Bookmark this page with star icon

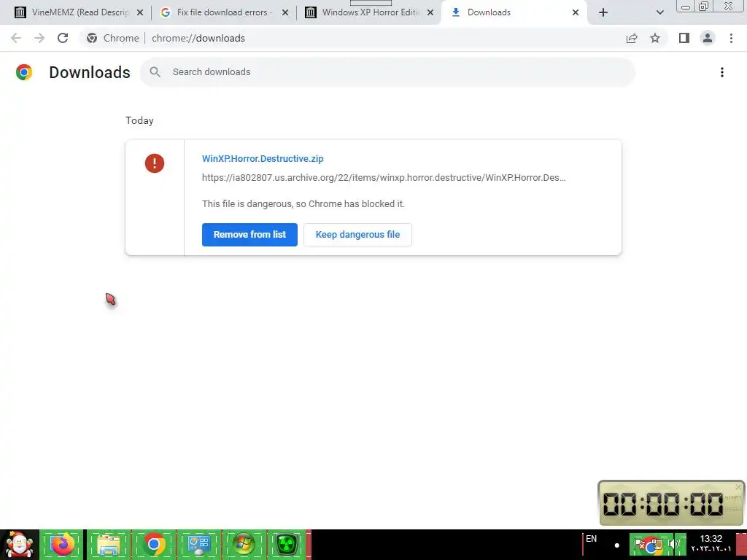(655, 38)
